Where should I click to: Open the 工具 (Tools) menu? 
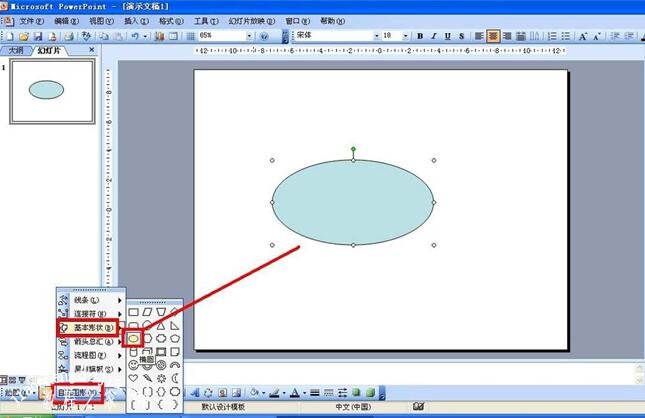[x=206, y=21]
